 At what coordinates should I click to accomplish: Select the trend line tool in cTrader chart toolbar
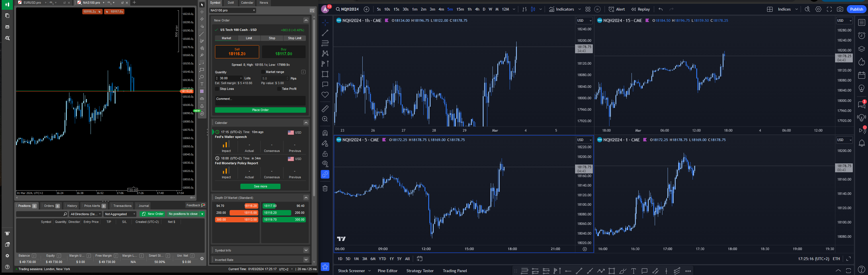(x=202, y=34)
